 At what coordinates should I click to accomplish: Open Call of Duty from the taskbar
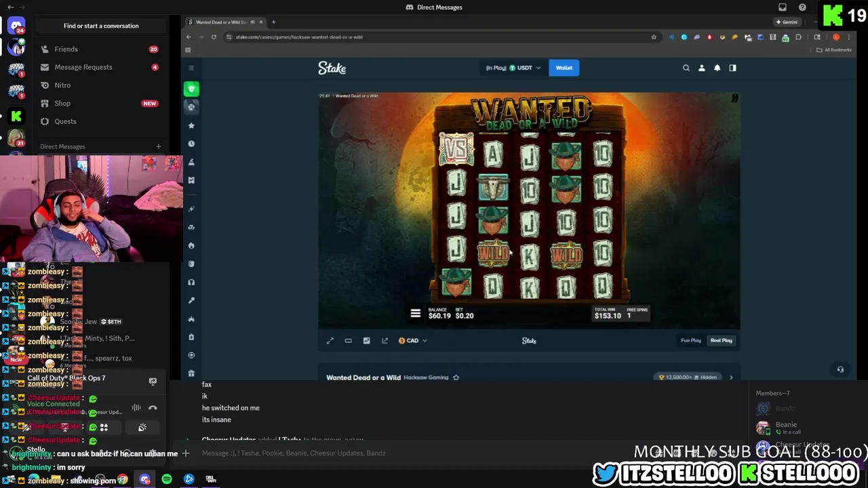pos(210,479)
